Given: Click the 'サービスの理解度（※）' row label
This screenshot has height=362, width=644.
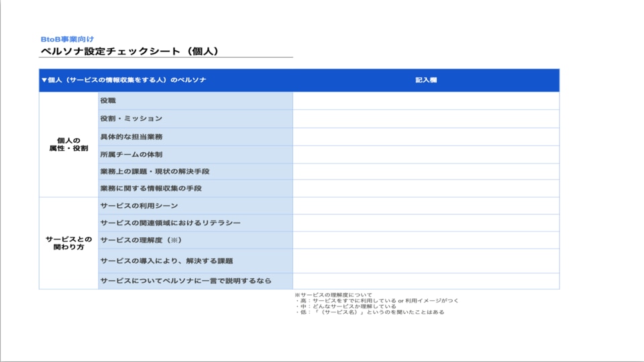Looking at the screenshot, I should point(142,240).
